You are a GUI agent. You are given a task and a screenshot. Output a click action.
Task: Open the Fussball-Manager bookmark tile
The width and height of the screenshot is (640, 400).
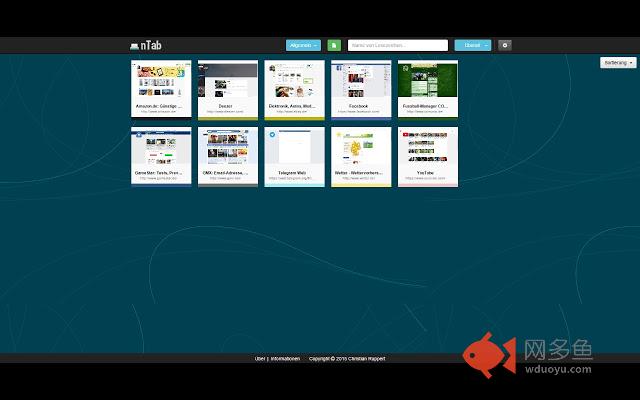[x=428, y=89]
